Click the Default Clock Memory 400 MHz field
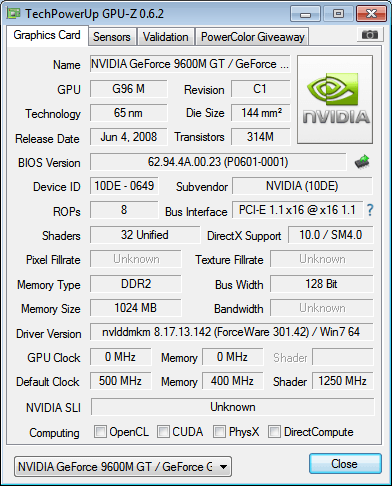Screen dimensions: 392x486 coord(232,381)
